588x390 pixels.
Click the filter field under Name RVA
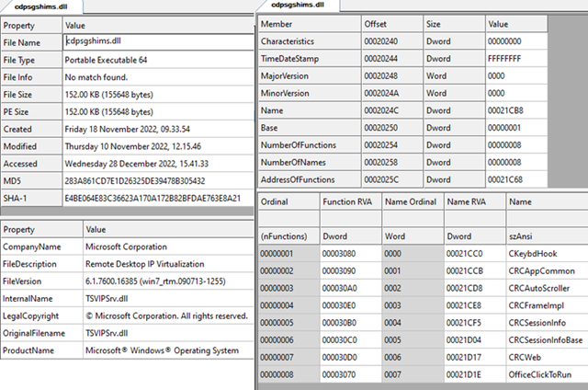click(475, 219)
